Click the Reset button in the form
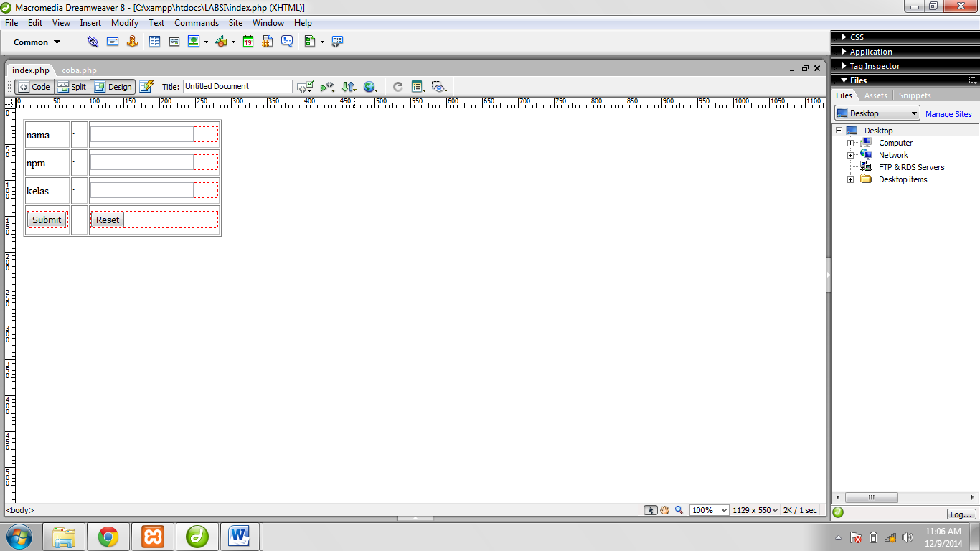Image resolution: width=980 pixels, height=551 pixels. tap(108, 220)
